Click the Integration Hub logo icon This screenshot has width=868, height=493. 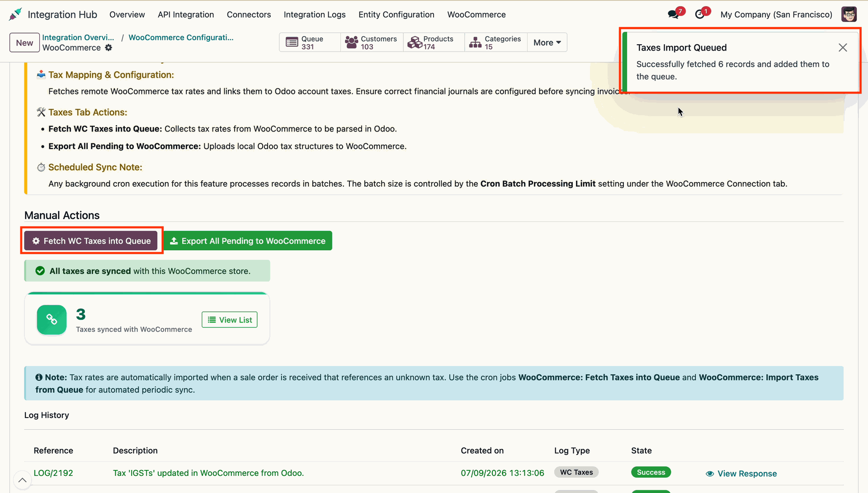(15, 14)
